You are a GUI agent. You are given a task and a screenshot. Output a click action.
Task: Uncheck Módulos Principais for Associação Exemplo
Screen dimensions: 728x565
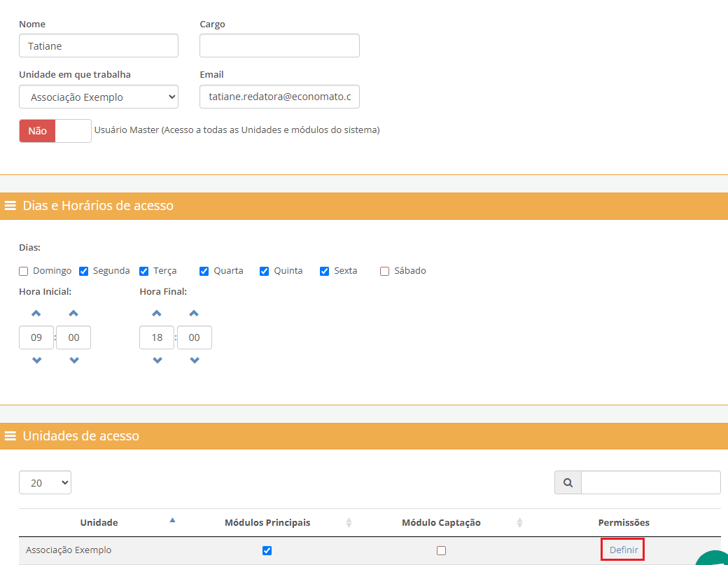[267, 550]
